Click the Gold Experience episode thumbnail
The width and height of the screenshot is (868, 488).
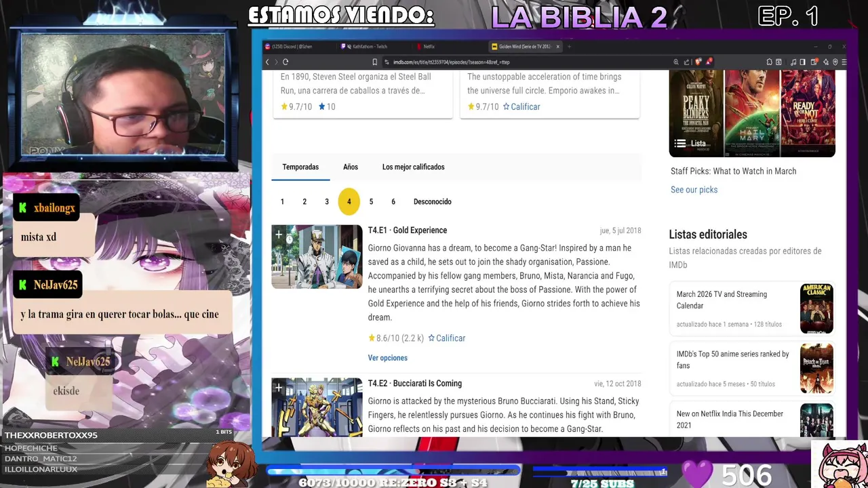[x=317, y=257]
